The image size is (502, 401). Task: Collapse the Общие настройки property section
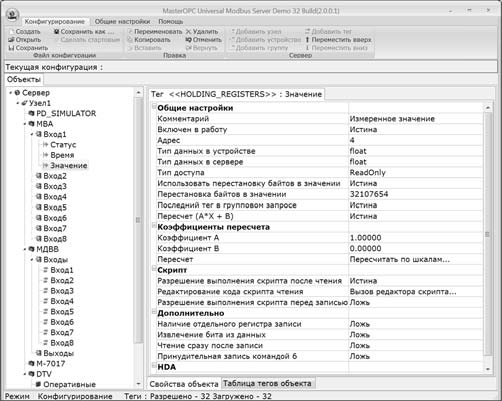[154, 107]
